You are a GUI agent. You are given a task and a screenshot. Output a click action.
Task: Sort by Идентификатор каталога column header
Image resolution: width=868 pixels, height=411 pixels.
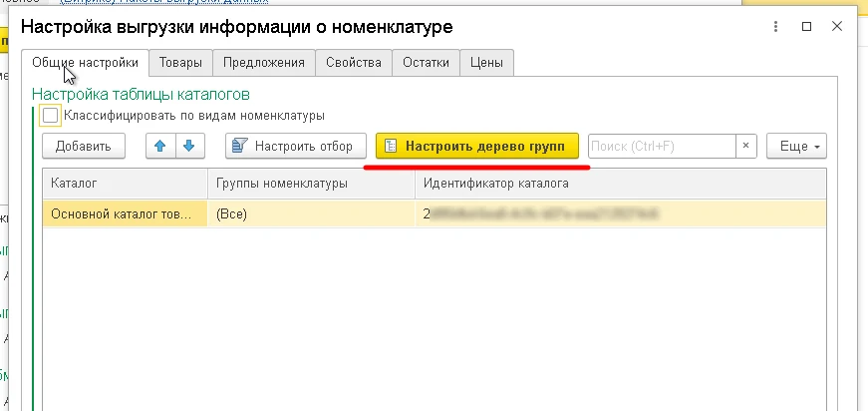(621, 184)
